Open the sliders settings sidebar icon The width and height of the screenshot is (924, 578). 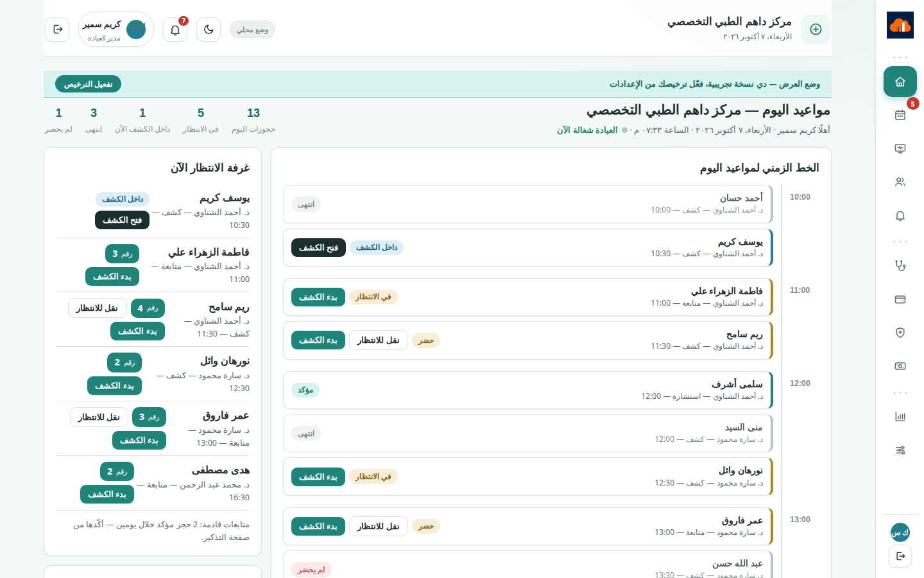point(900,450)
